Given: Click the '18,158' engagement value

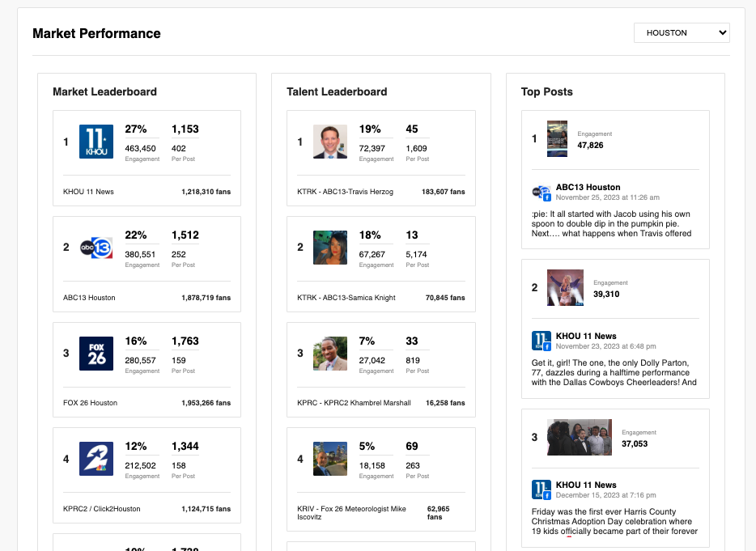Looking at the screenshot, I should 372,466.
